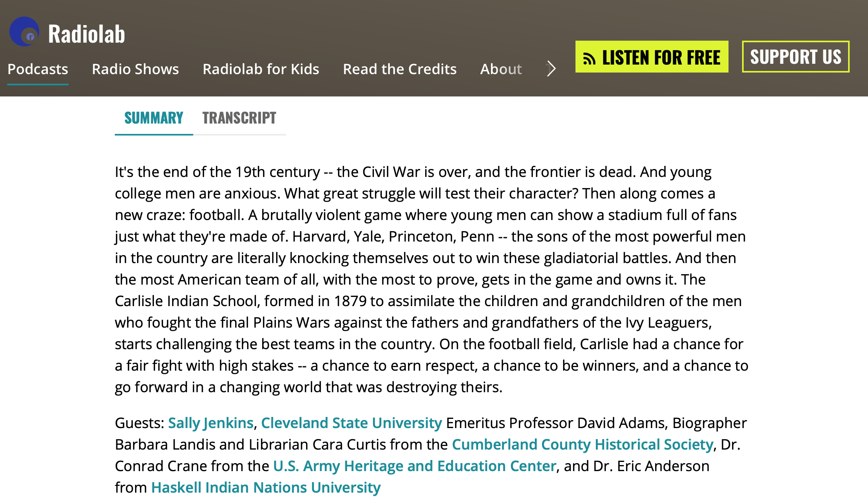Click the Haskell Indian Nations University link

coord(266,487)
